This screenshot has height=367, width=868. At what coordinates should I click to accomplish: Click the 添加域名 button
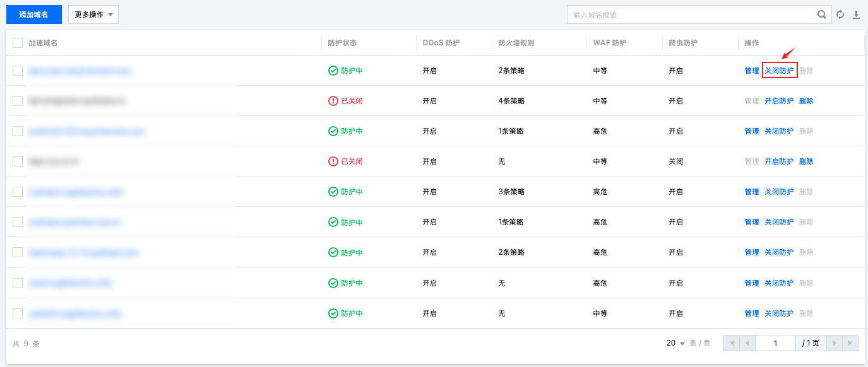coord(34,15)
